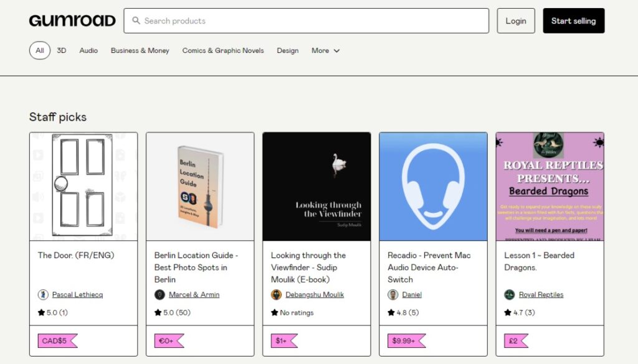
Task: Browse Business & Money category
Action: [140, 50]
